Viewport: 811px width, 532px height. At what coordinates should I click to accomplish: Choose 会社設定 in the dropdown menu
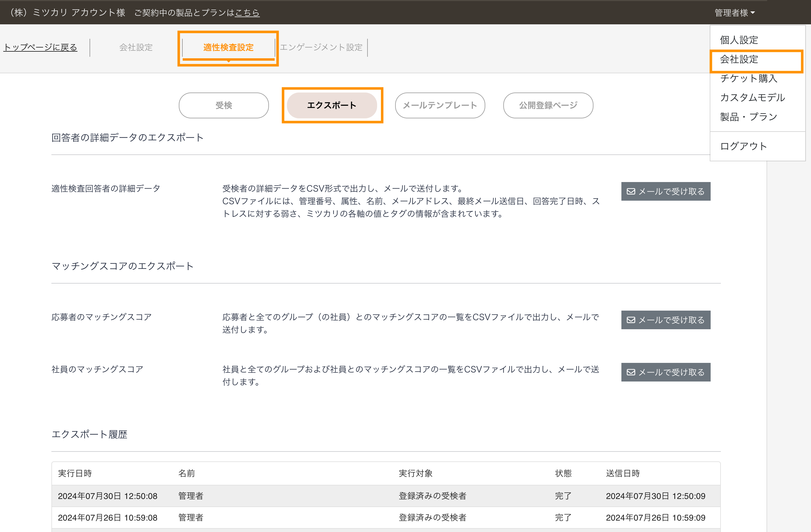(x=739, y=59)
